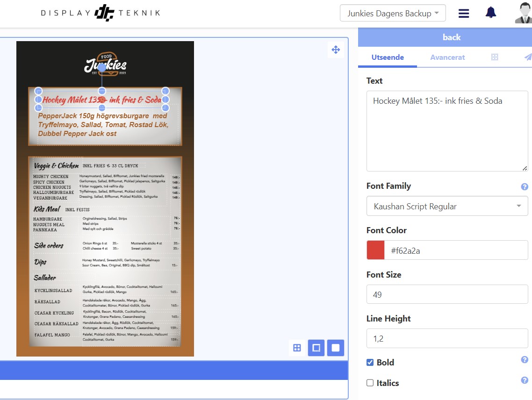Click the move canvas arrows icon
Image resolution: width=532 pixels, height=400 pixels.
click(336, 50)
